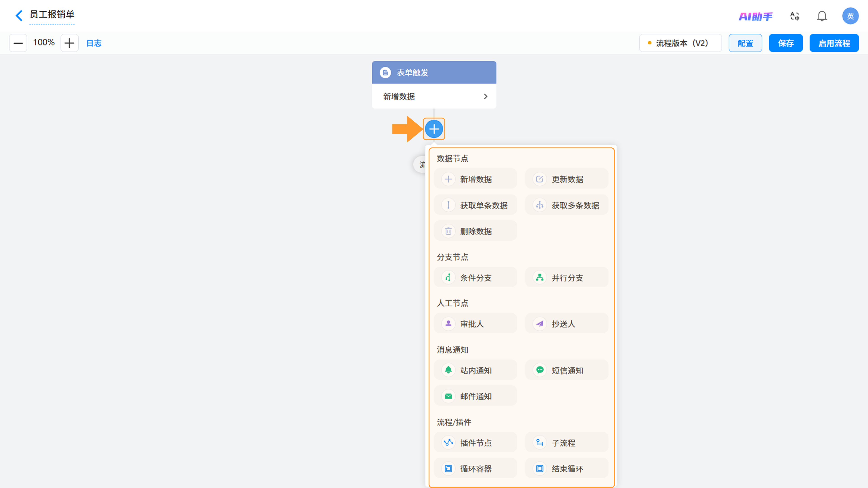Edit the 员工报销单 title text

[52, 14]
